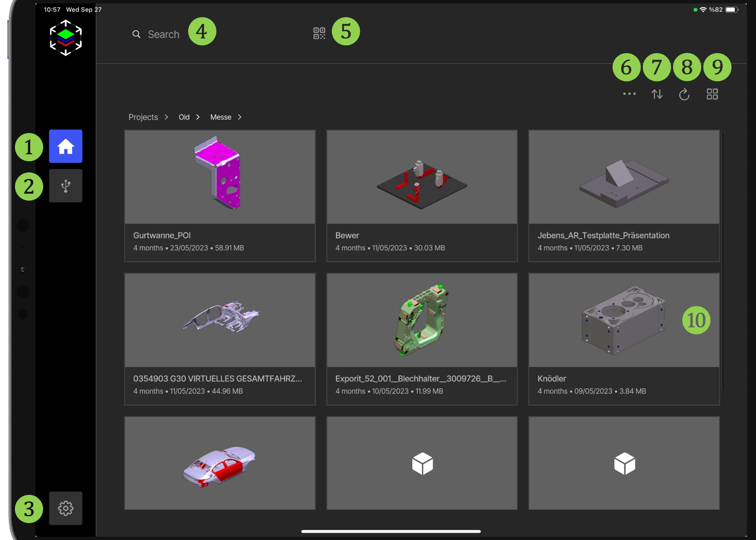This screenshot has width=756, height=540.
Task: Click the Exporit_52_001_Blechhalter title
Action: [x=421, y=378]
